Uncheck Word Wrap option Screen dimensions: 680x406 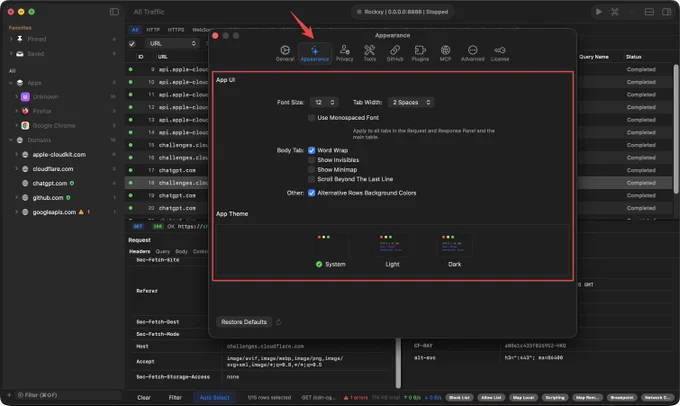click(x=311, y=150)
